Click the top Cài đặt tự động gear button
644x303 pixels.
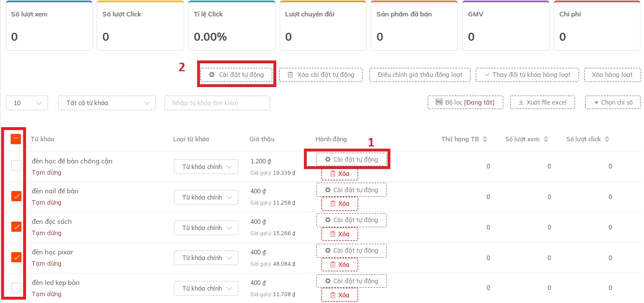[x=236, y=75]
